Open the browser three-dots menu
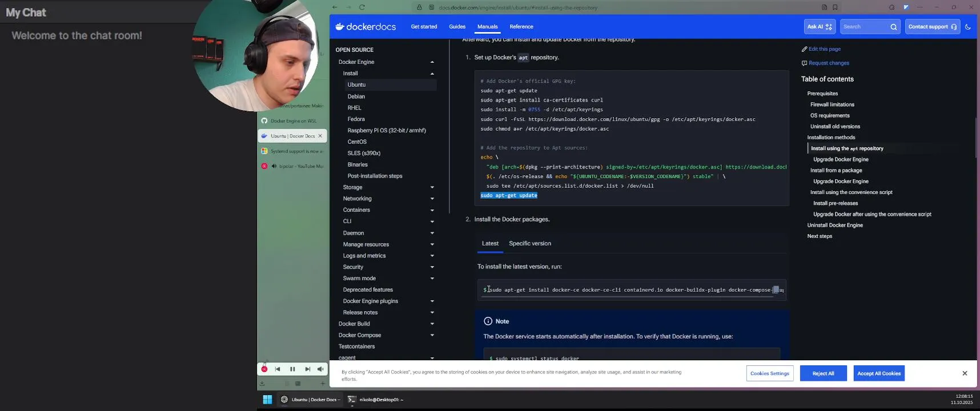The width and height of the screenshot is (980, 411). [919, 7]
